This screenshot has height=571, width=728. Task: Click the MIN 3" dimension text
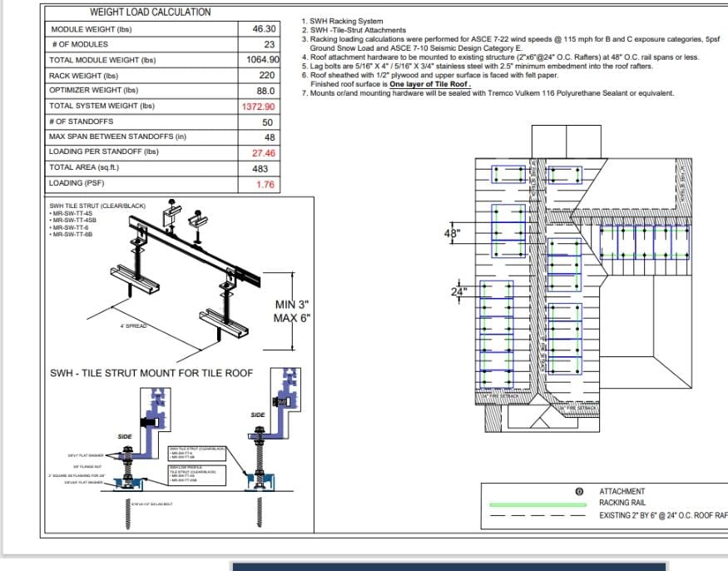pos(291,305)
